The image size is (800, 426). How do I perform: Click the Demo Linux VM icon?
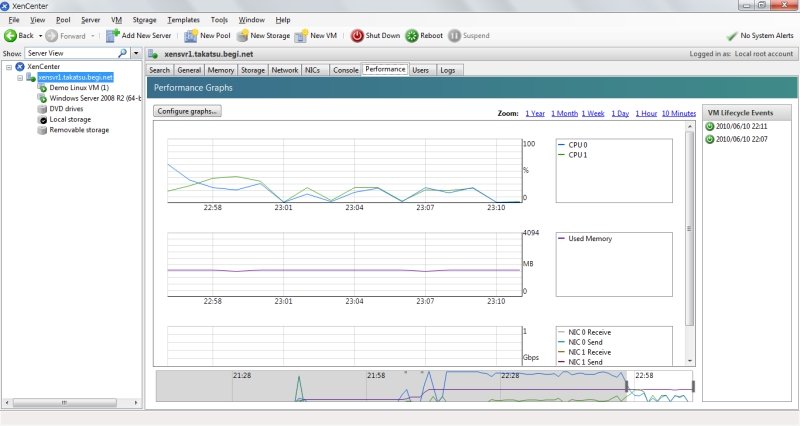coord(42,88)
